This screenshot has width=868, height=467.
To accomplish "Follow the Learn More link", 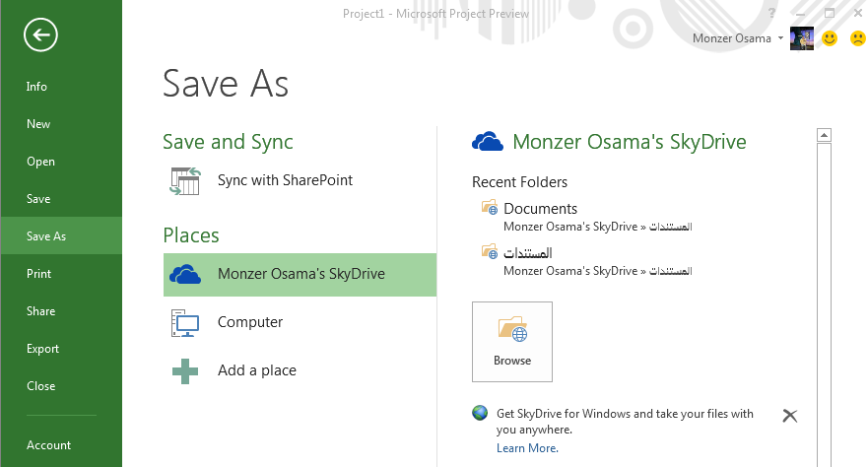I will (527, 448).
